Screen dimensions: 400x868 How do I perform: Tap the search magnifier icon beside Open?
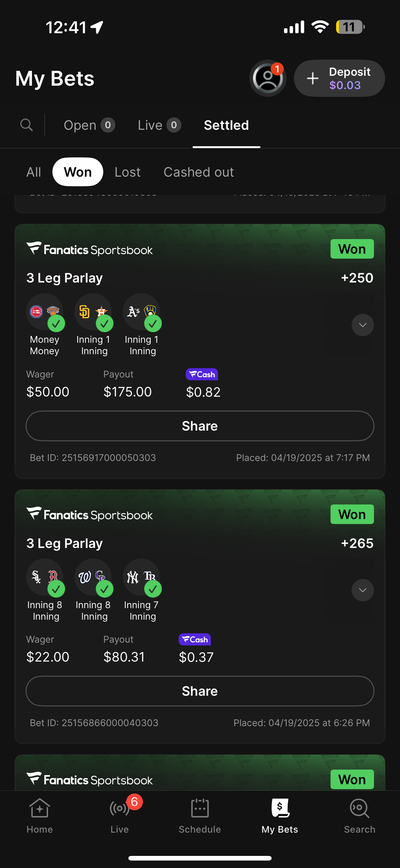coord(26,125)
